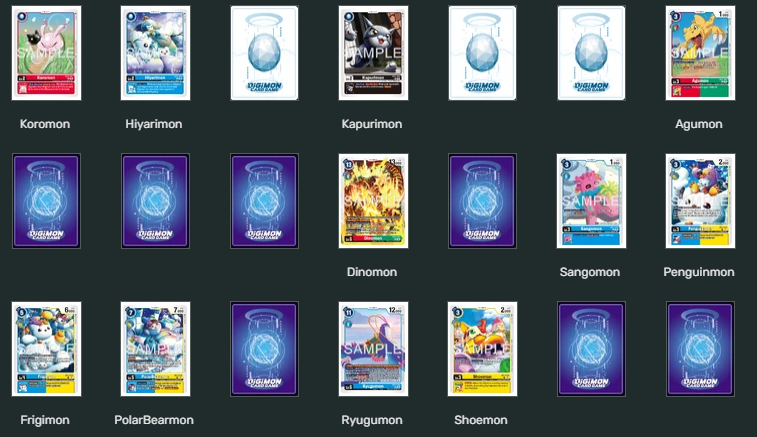
Task: Click the "Hiyarimon" name label
Action: point(154,124)
